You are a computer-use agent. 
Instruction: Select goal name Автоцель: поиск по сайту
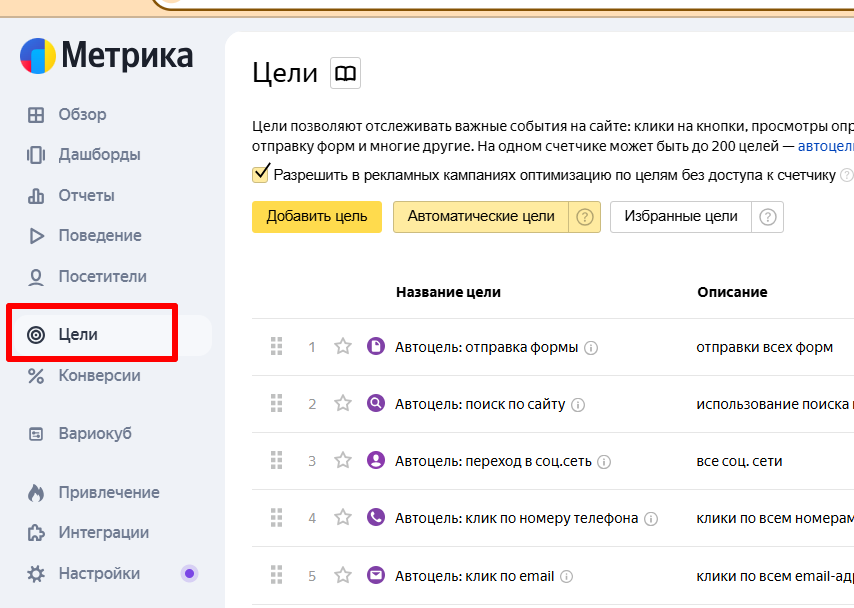pyautogui.click(x=480, y=404)
